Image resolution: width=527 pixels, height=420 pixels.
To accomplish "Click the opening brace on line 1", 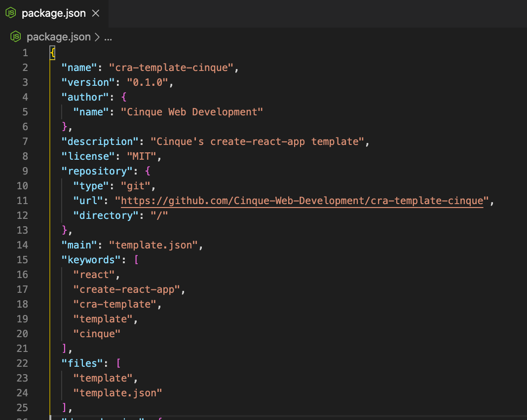I will point(52,53).
